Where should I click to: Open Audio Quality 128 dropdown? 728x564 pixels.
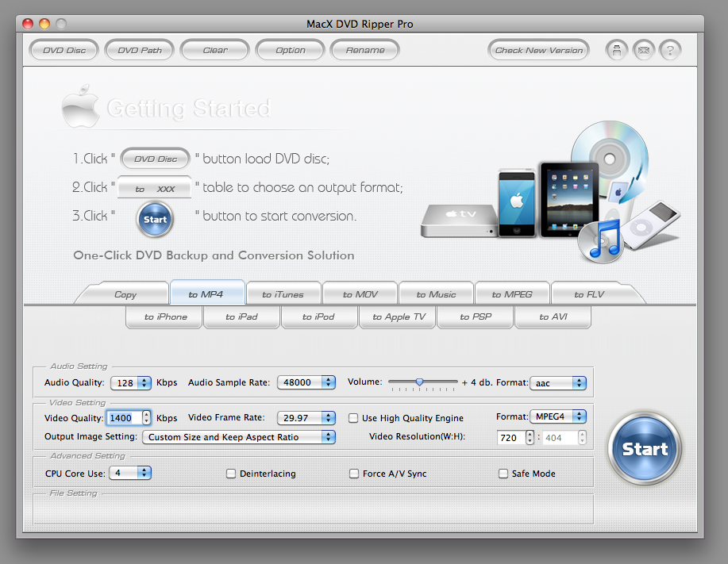131,382
